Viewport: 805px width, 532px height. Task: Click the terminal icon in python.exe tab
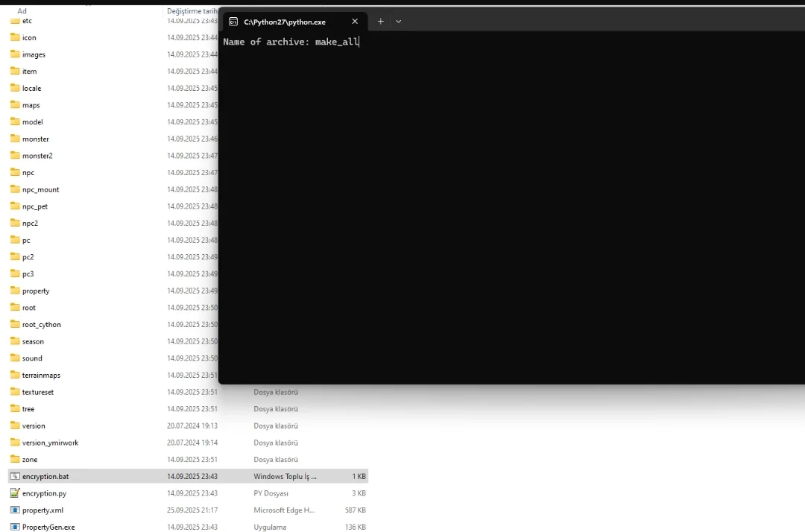[x=233, y=22]
